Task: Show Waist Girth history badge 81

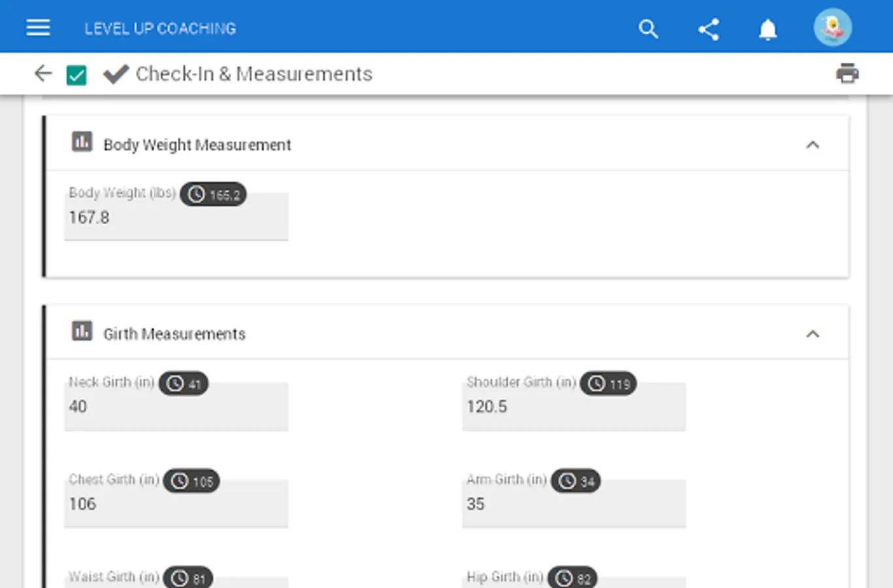Action: pos(188,578)
